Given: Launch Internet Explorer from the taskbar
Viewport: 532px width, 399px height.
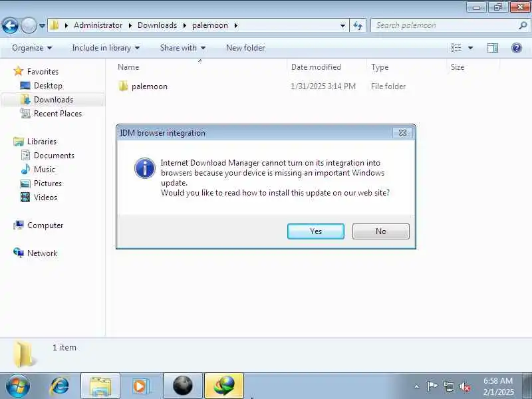Looking at the screenshot, I should [x=60, y=386].
